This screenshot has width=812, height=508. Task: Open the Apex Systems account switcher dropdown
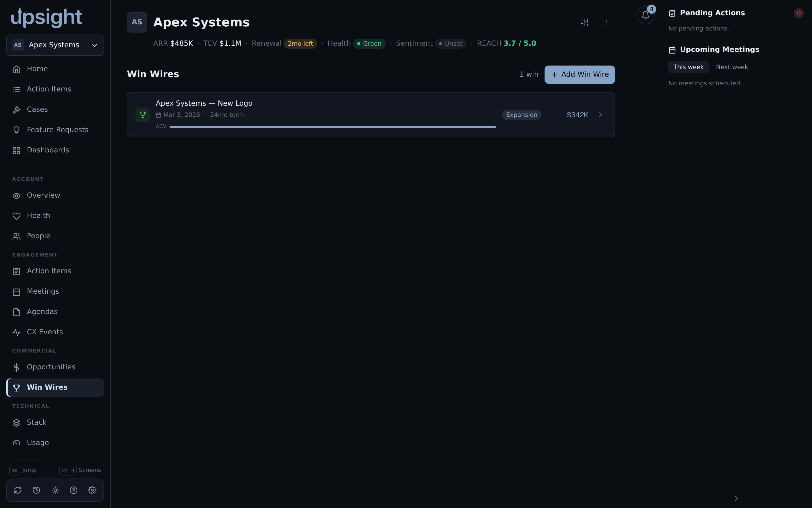tap(55, 45)
